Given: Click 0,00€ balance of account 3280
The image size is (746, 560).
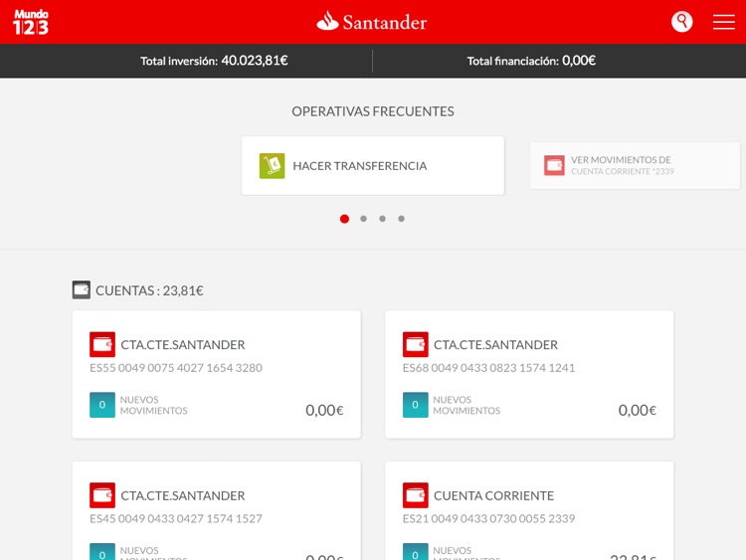Looking at the screenshot, I should pyautogui.click(x=324, y=410).
